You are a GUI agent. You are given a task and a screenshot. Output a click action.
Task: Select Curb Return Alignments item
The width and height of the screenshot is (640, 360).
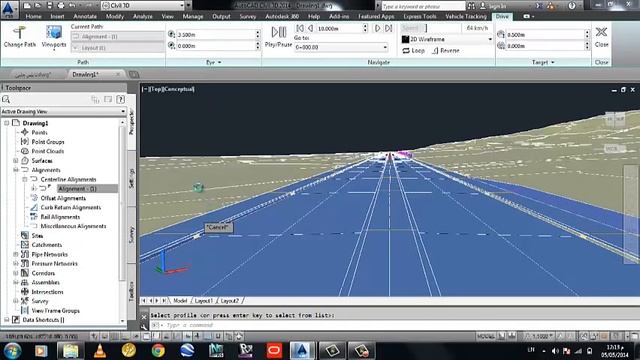tap(71, 207)
